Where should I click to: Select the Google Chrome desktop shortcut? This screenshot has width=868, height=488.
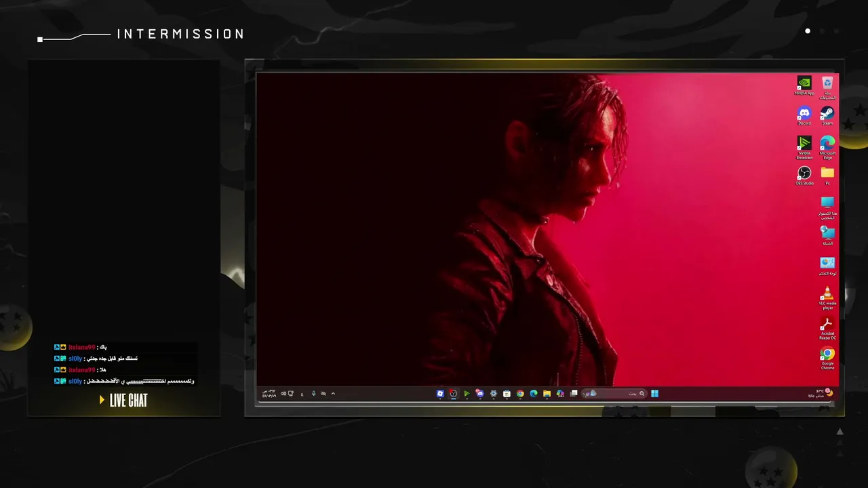(827, 359)
